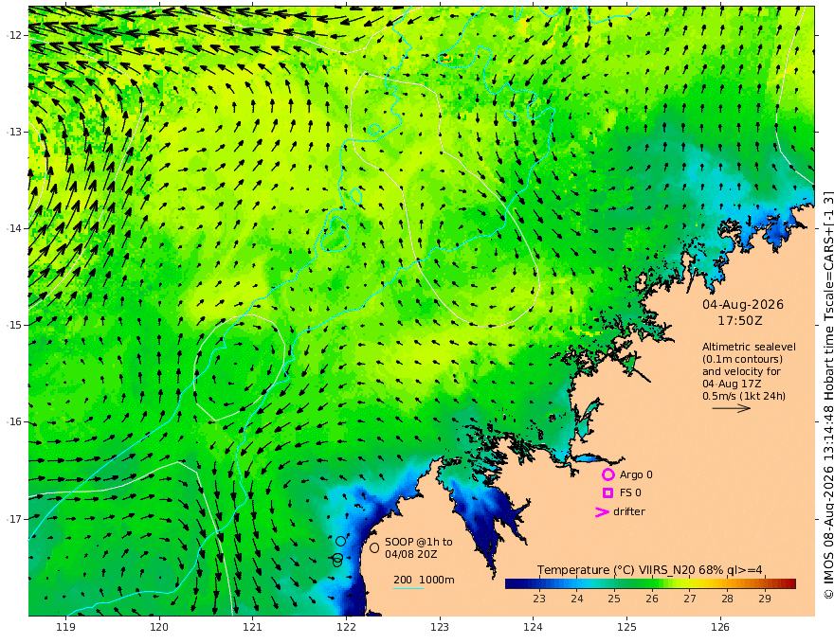Click the 'drifter' legend label
Screen dimensions: 834x644
629,511
